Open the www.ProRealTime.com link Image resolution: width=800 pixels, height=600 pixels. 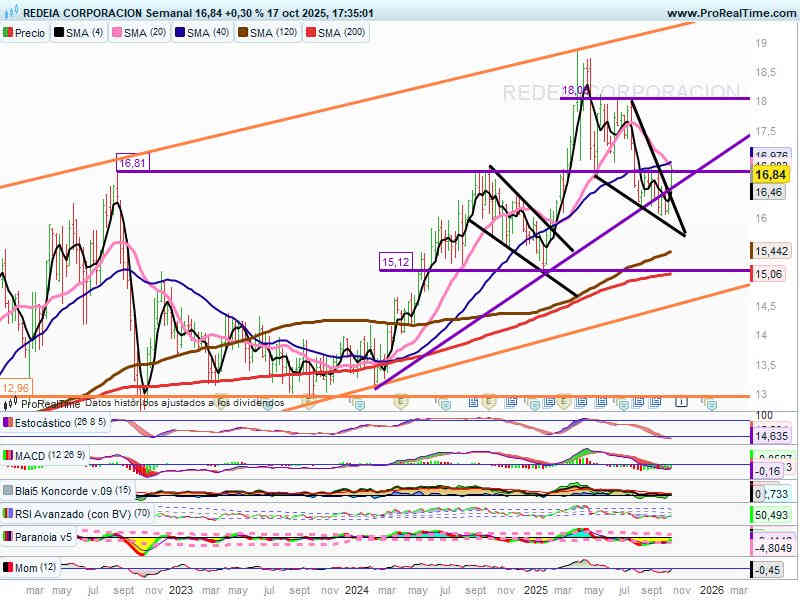coord(730,13)
